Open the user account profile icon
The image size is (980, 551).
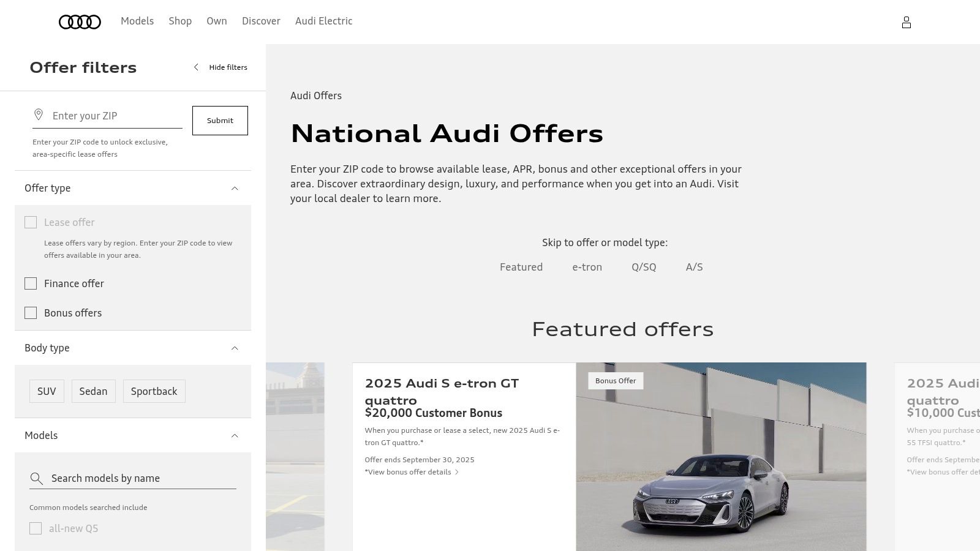(x=907, y=23)
